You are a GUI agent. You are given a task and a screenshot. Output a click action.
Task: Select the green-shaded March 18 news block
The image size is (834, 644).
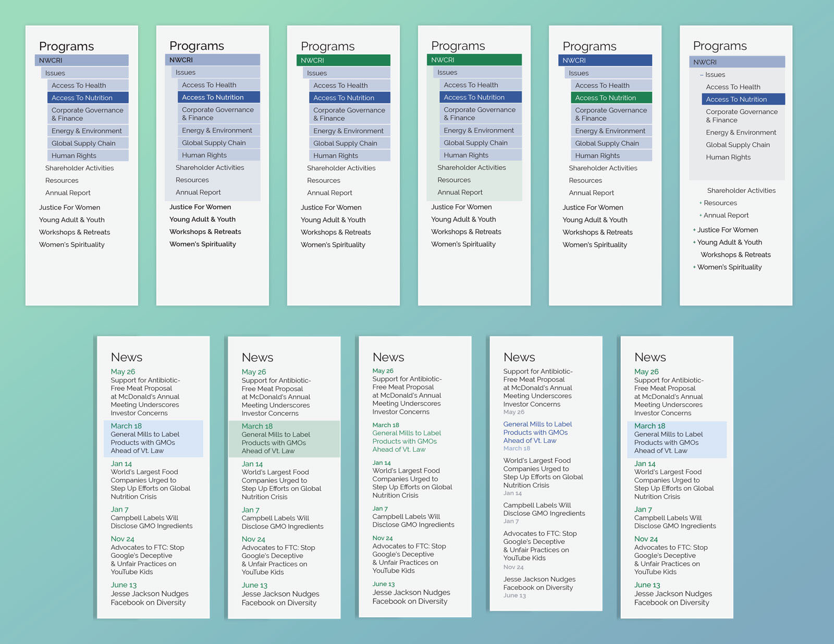(284, 439)
